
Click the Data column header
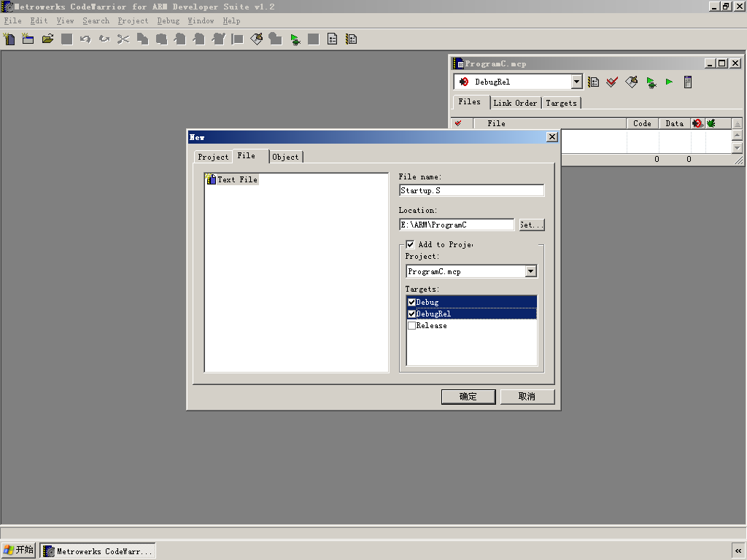675,123
